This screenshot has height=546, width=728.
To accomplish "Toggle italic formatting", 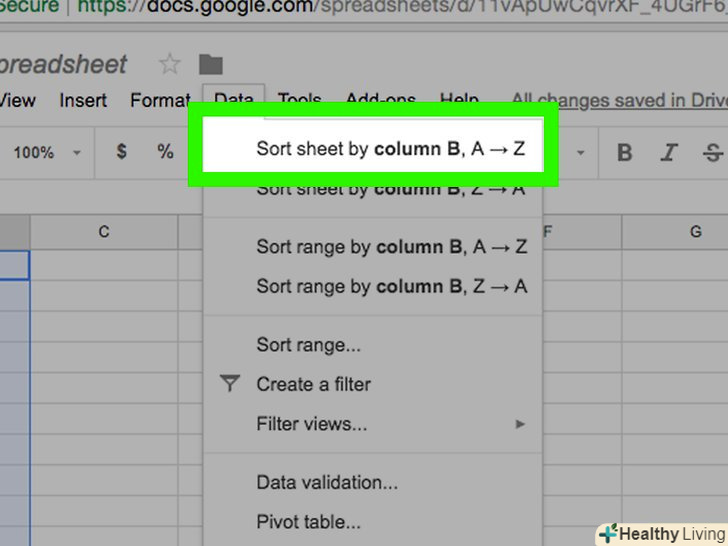I will (x=670, y=153).
